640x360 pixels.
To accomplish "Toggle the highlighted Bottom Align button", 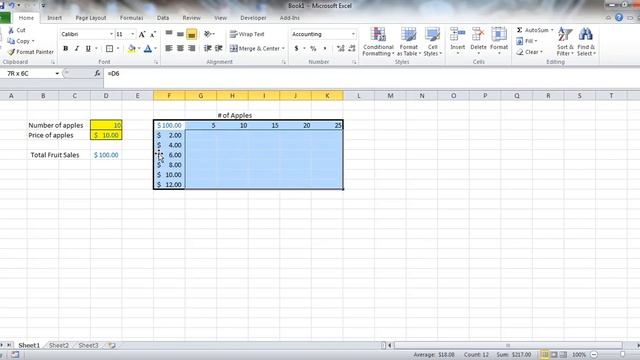I will pos(191,34).
